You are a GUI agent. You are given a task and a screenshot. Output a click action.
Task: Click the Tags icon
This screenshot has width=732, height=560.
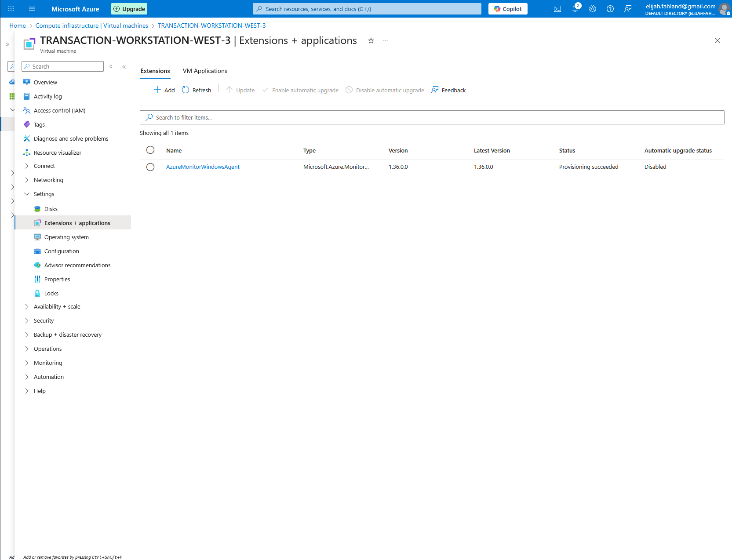click(27, 124)
